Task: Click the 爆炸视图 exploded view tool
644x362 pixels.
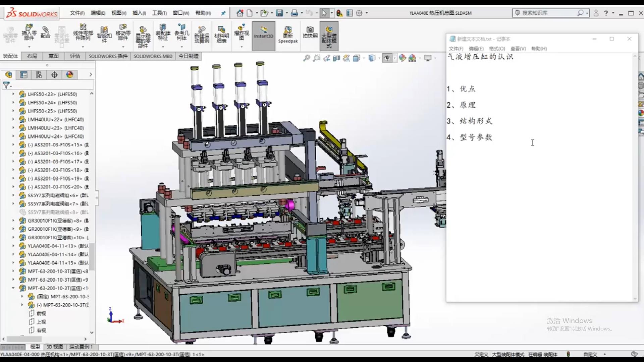Action: click(241, 33)
